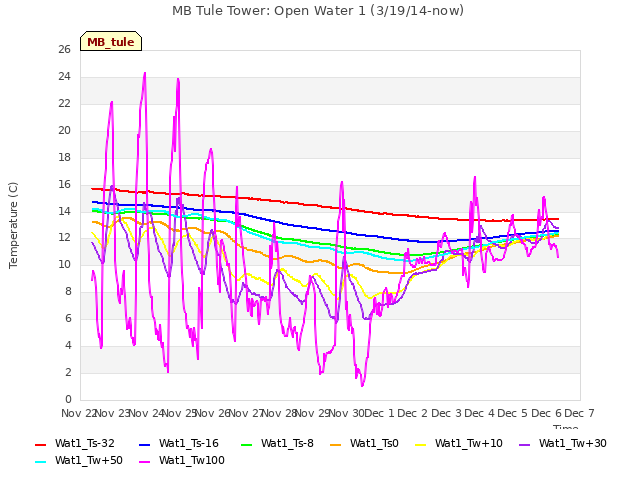The width and height of the screenshot is (640, 480).
Task: Click the magenta Wat1_Tw100 legend swatch
Action: [x=145, y=462]
